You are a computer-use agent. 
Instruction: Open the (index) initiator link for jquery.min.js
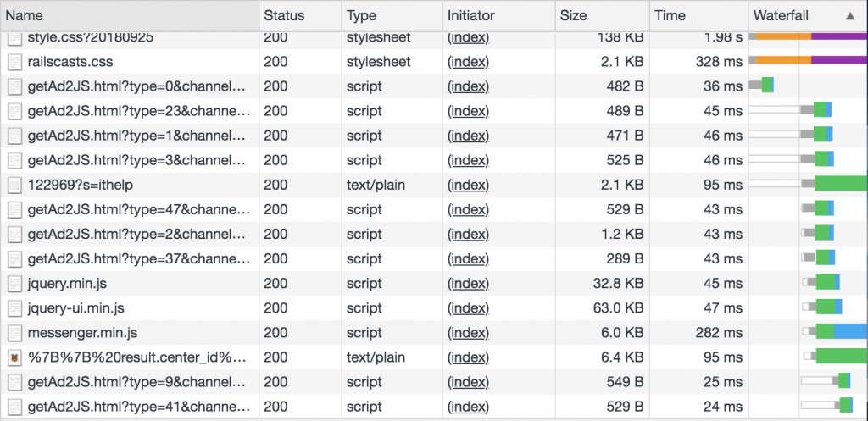468,283
